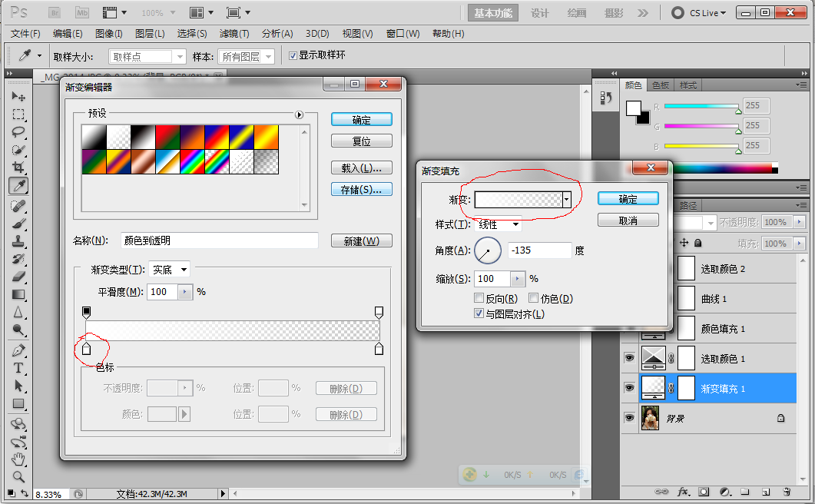Viewport: 815px width, 504px height.
Task: Select the Brush tool
Action: point(18,224)
